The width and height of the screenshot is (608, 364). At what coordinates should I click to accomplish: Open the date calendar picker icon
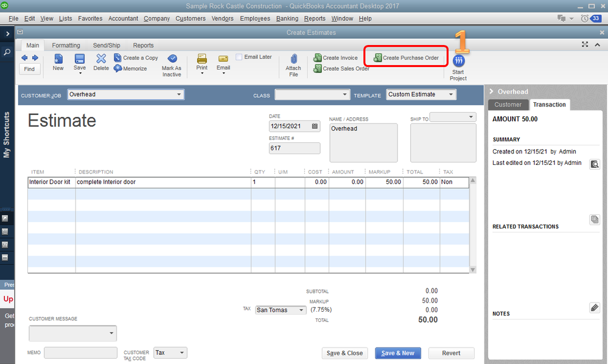point(315,126)
